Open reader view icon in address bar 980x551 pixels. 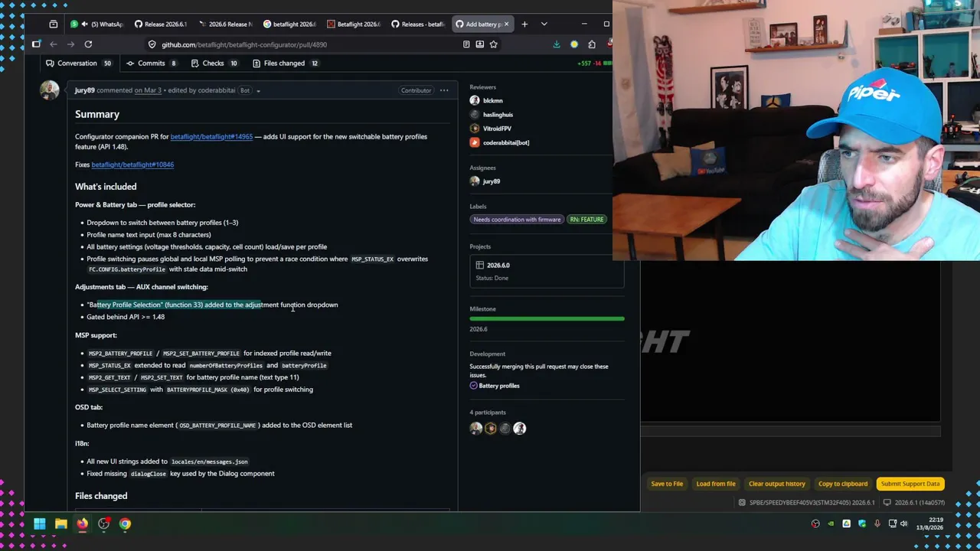click(465, 44)
